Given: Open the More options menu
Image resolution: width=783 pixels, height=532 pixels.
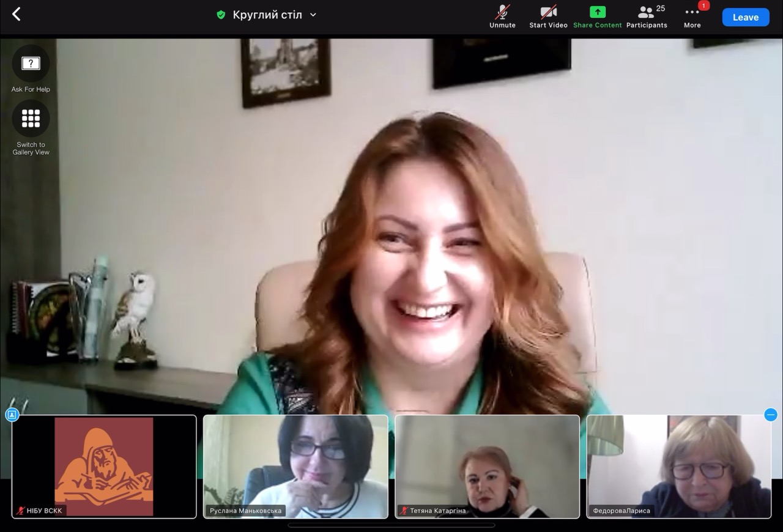Looking at the screenshot, I should (x=692, y=17).
